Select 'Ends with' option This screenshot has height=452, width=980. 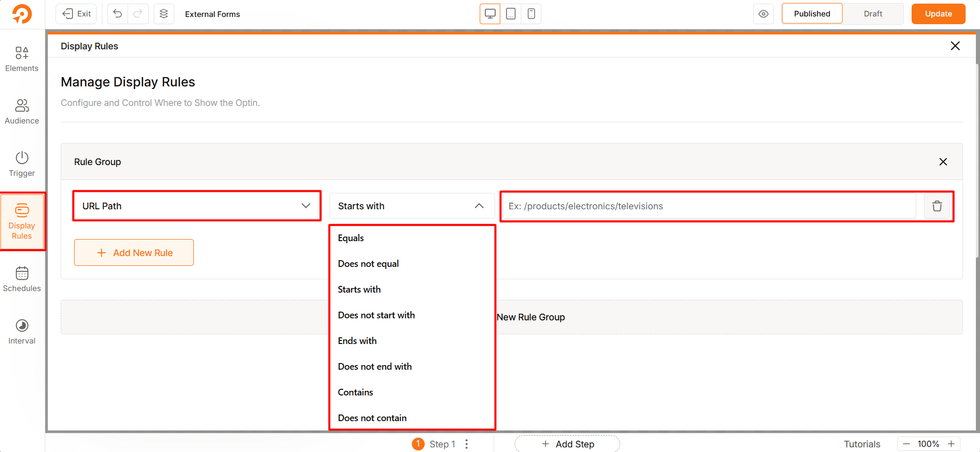pyautogui.click(x=357, y=341)
